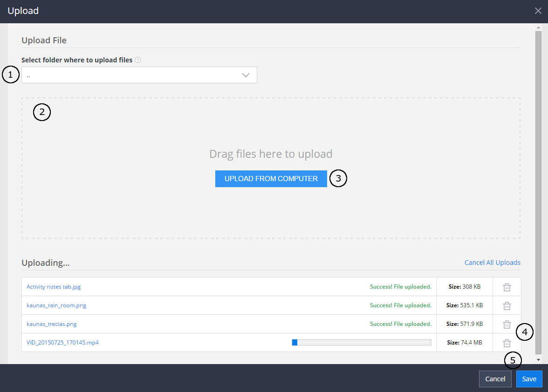Remove kaunas_rain_room.png using its trash icon
The height and width of the screenshot is (392, 548).
[507, 306]
